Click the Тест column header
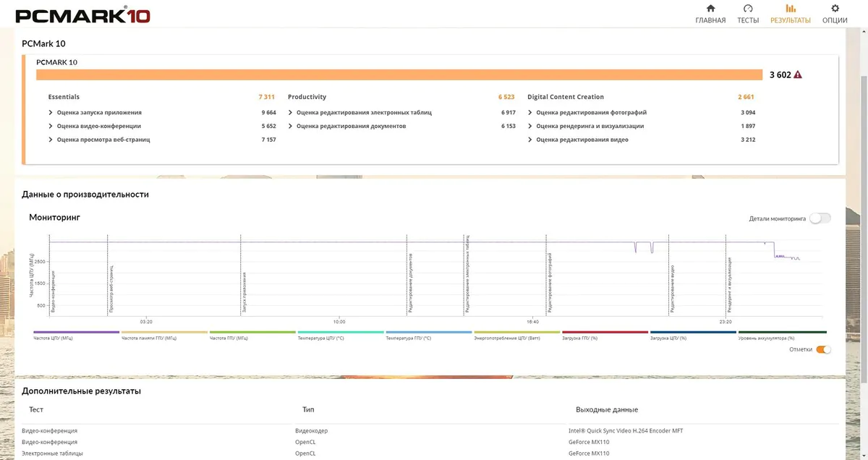The image size is (868, 460). 36,409
